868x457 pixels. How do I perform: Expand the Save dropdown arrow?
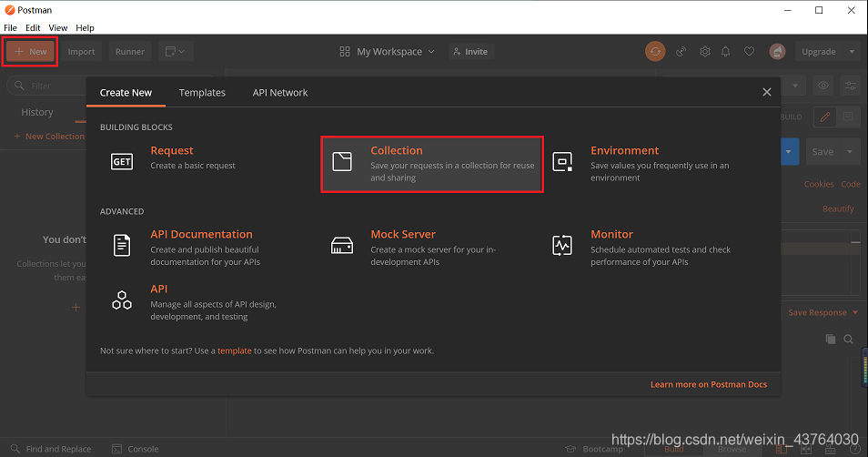(x=850, y=152)
